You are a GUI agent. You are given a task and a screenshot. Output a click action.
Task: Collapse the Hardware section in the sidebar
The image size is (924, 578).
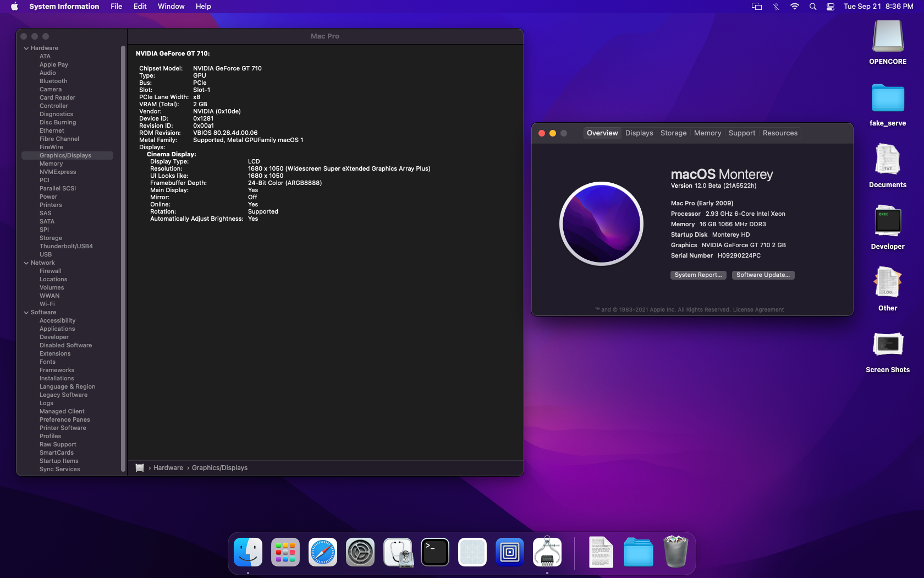tap(26, 48)
